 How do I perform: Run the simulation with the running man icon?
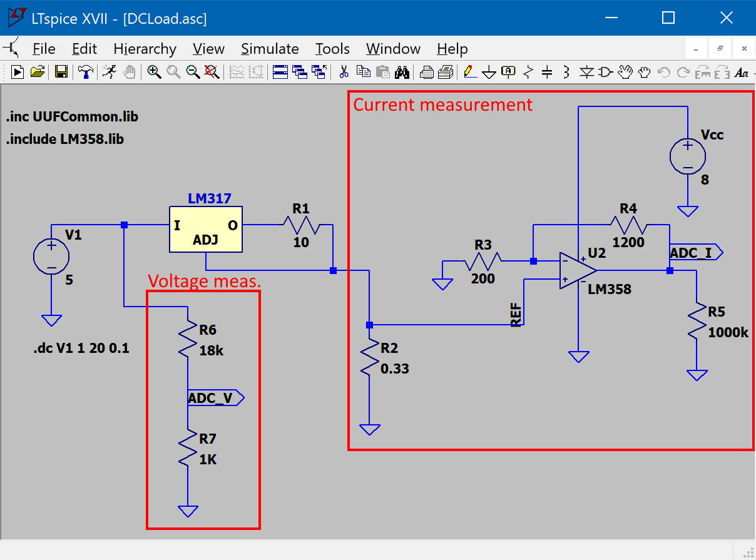(x=109, y=72)
